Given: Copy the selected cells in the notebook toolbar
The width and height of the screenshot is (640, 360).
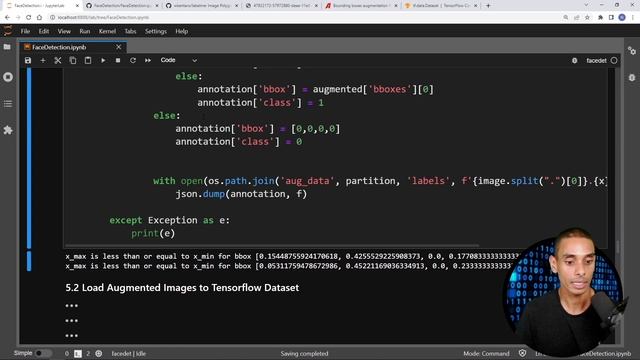Looking at the screenshot, I should point(73,60).
